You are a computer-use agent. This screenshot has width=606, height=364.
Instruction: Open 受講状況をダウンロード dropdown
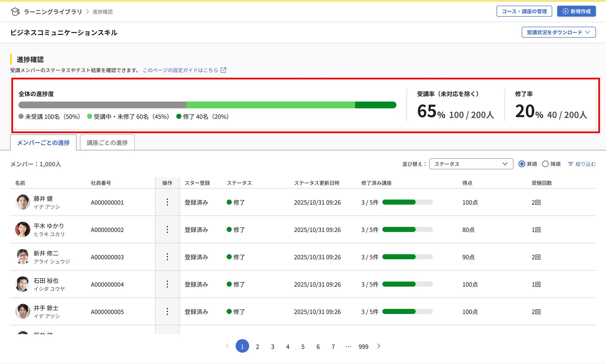[559, 32]
